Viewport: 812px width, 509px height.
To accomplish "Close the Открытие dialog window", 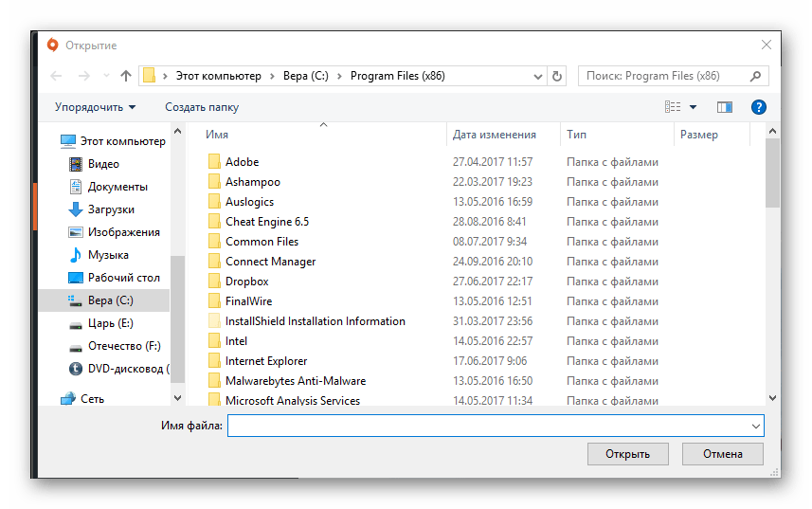I will click(x=767, y=45).
